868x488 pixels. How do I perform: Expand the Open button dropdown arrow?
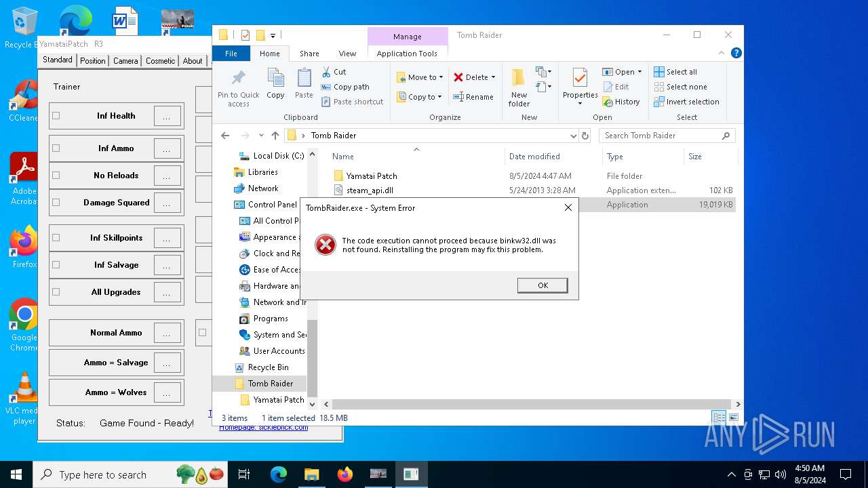click(639, 72)
